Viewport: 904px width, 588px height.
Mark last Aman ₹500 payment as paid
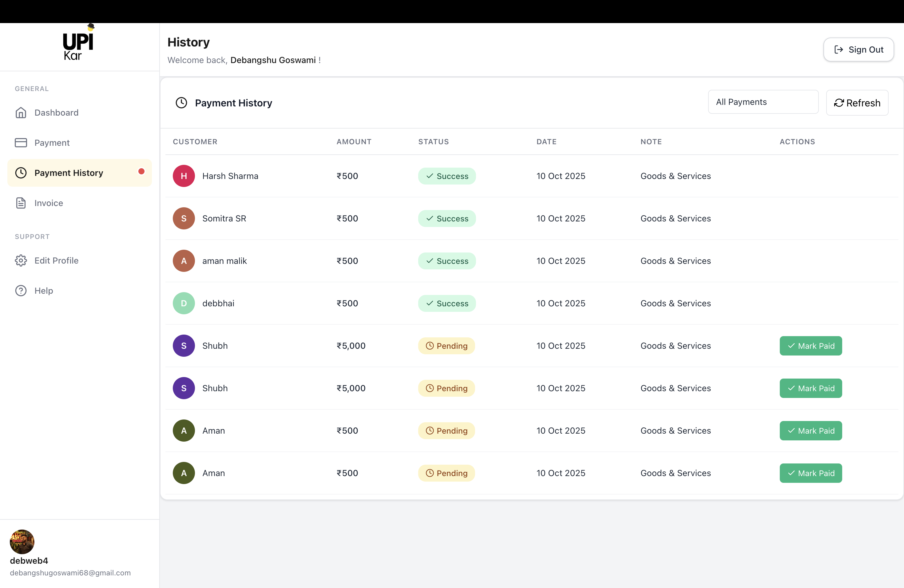click(811, 473)
